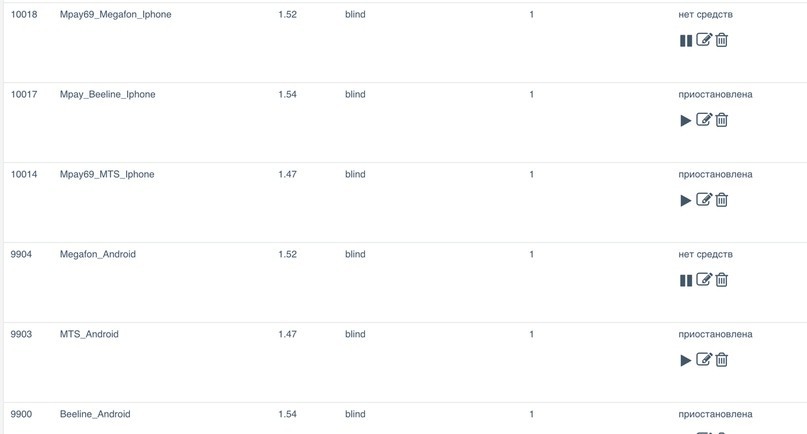This screenshot has height=434, width=807.
Task: Select the Mpay69_Megafon_Iphone campaign name
Action: [x=115, y=14]
